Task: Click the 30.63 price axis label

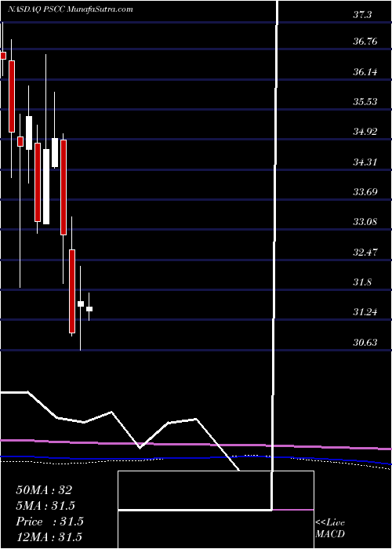Action: pyautogui.click(x=365, y=342)
